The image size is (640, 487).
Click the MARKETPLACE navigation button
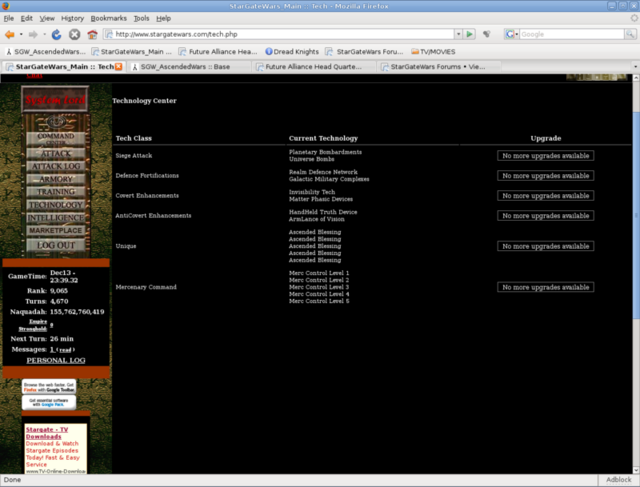click(x=55, y=230)
